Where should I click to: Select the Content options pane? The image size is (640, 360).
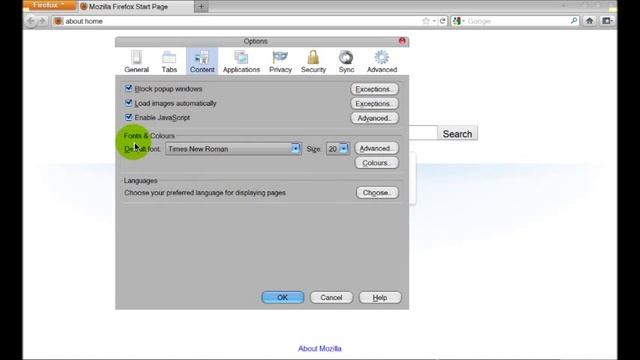(x=202, y=62)
